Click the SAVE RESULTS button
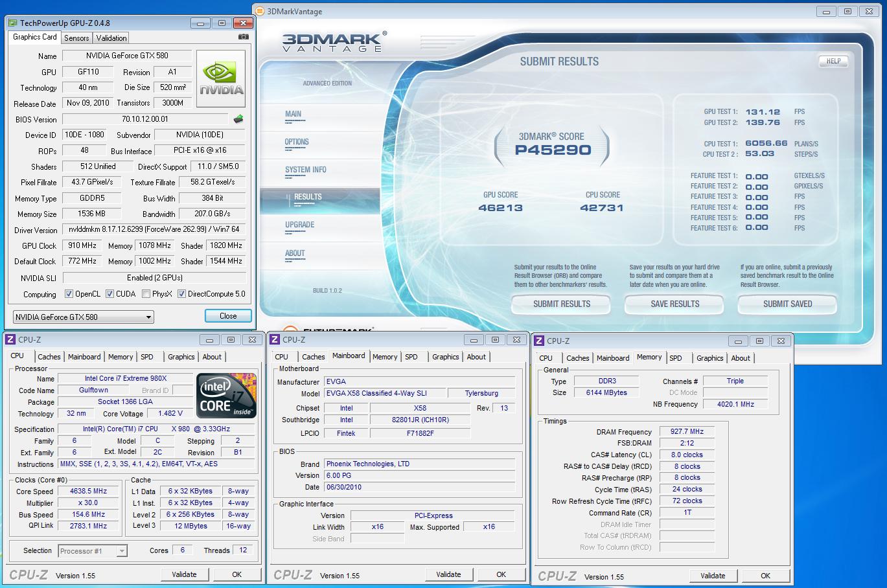Viewport: 887px width, 588px height. [674, 304]
